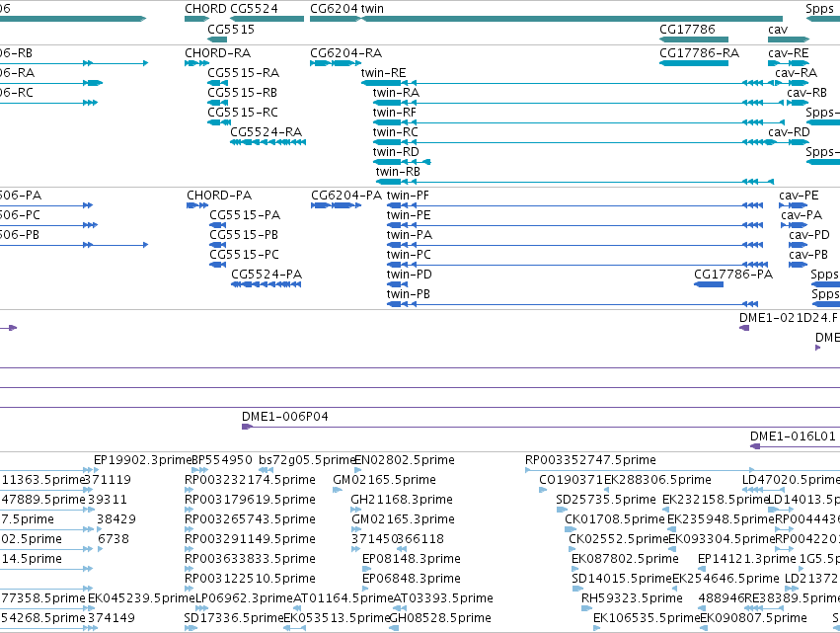Select EST EP19902.3prime
This screenshot has height=633, width=840.
142,460
